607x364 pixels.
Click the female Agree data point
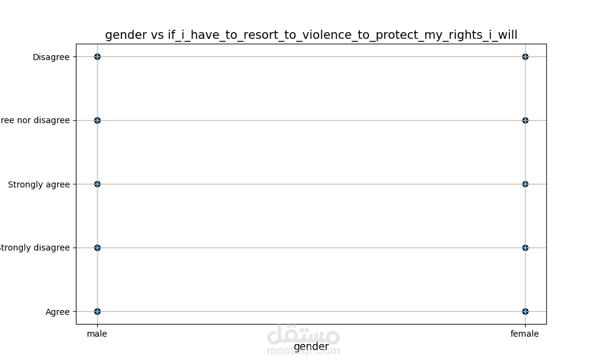525,311
